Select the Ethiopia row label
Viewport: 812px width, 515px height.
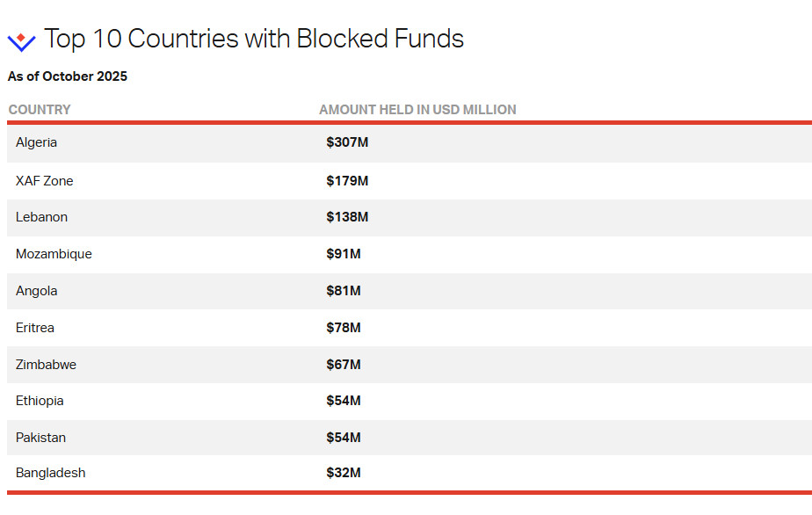pyautogui.click(x=40, y=401)
